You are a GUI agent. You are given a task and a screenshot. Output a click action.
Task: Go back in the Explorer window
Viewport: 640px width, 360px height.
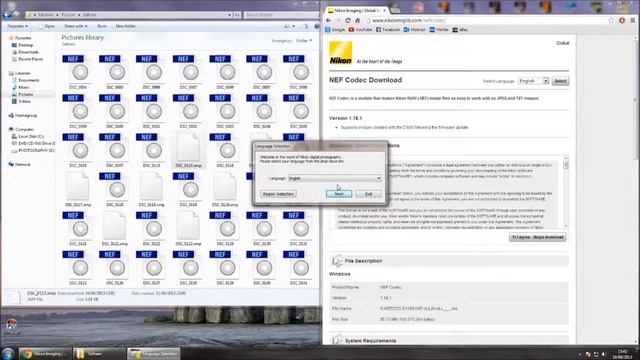pyautogui.click(x=7, y=15)
